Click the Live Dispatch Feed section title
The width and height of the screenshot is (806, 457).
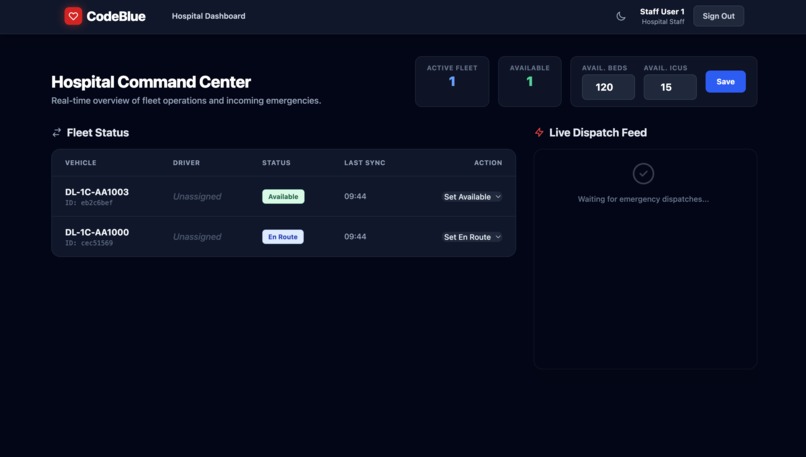coord(598,133)
